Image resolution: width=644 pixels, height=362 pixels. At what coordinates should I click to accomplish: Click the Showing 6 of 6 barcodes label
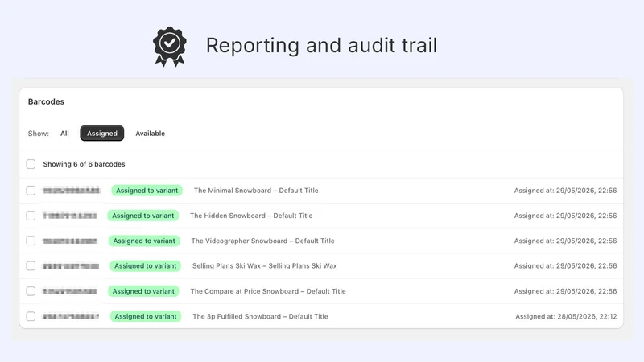84,164
